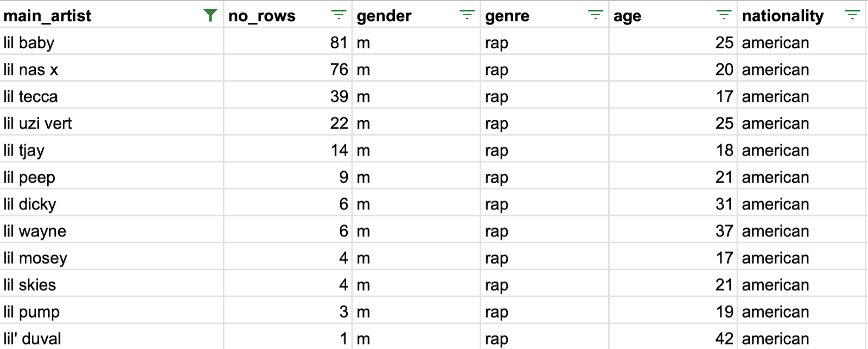Image resolution: width=868 pixels, height=349 pixels.
Task: Open the genre column filter icon
Action: 596,15
